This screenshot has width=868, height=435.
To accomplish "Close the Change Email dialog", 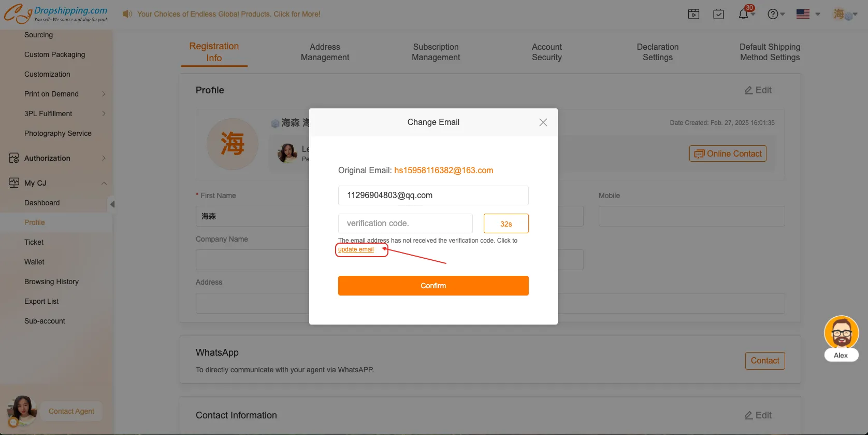I will click(543, 122).
